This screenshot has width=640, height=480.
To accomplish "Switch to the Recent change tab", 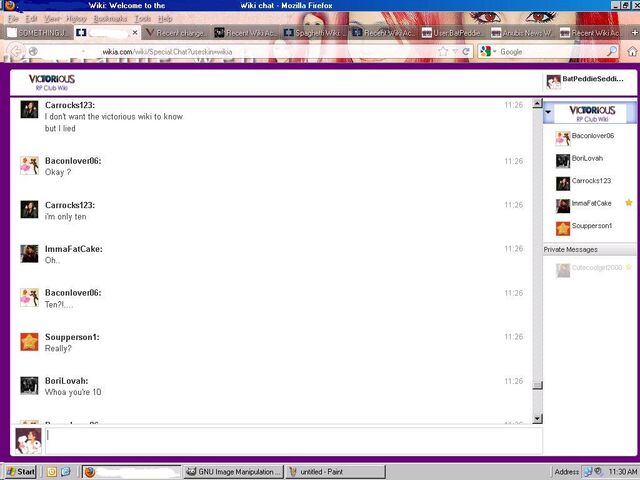I will click(x=177, y=33).
